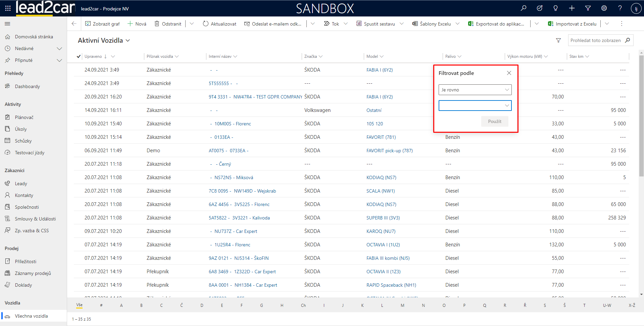Image resolution: width=644 pixels, height=326 pixels.
Task: Toggle the select-all checkmark in grid header
Action: (x=79, y=56)
